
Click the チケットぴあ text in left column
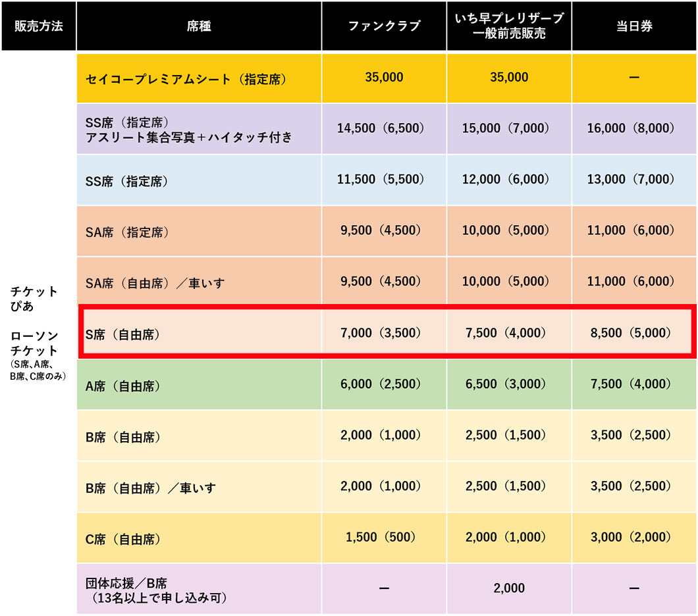click(x=34, y=298)
